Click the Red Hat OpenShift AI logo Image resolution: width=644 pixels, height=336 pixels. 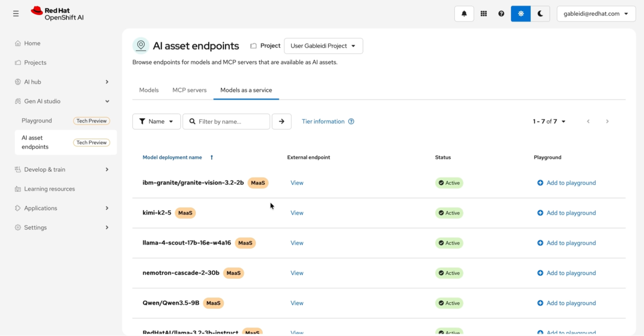coord(57,14)
